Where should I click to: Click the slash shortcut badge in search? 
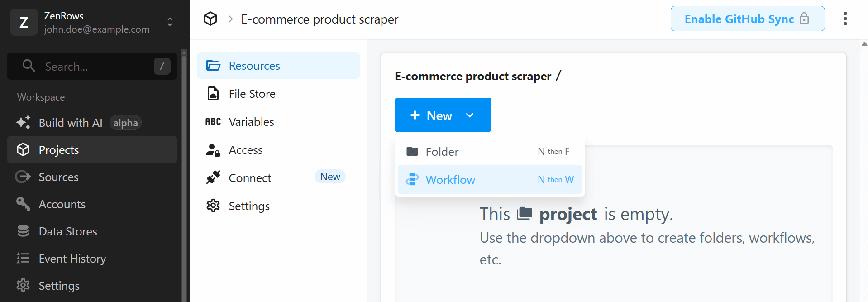click(x=162, y=66)
